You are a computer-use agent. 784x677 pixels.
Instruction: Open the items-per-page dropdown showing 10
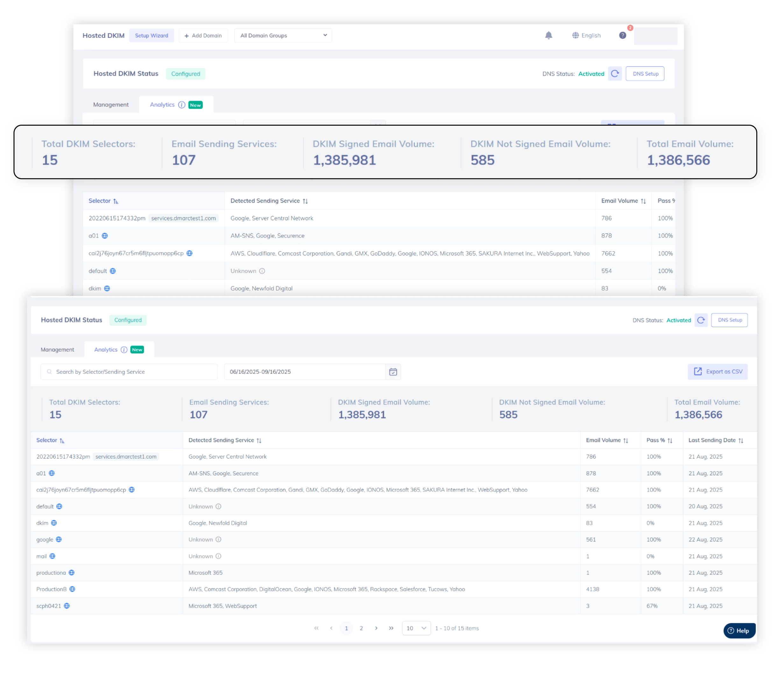pos(416,628)
